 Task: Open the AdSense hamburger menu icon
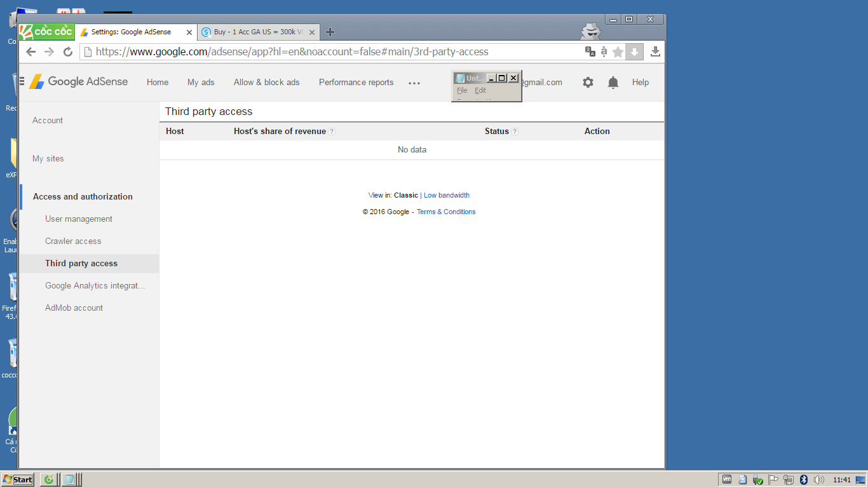coord(22,81)
